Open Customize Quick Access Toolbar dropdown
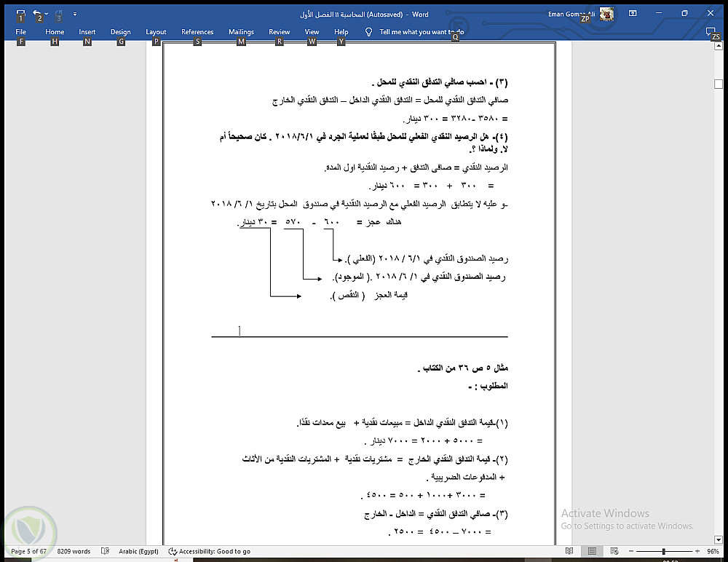Screen dimensions: 728x562 coord(75,14)
